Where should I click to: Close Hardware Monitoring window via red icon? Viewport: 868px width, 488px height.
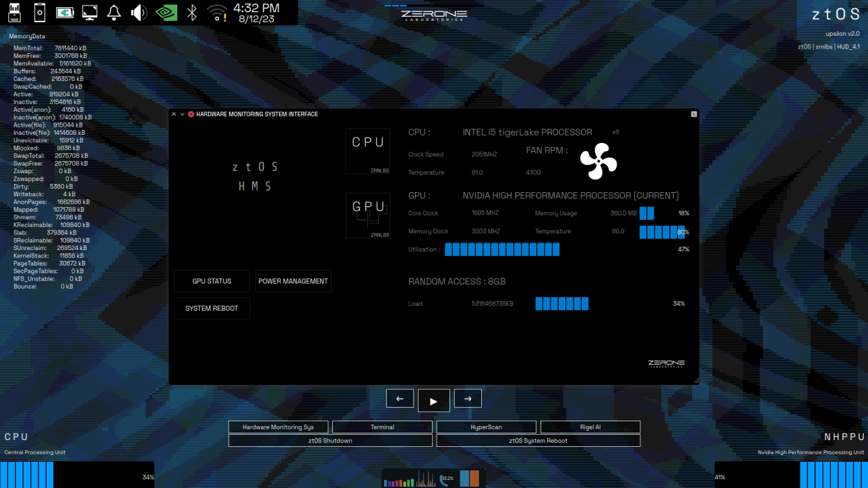[191, 115]
